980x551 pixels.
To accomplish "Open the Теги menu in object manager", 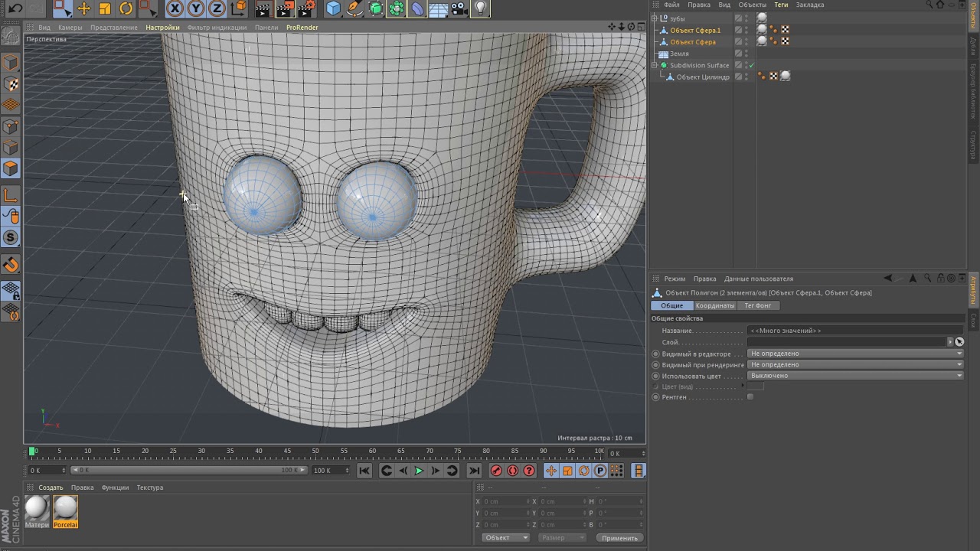I will pos(780,5).
